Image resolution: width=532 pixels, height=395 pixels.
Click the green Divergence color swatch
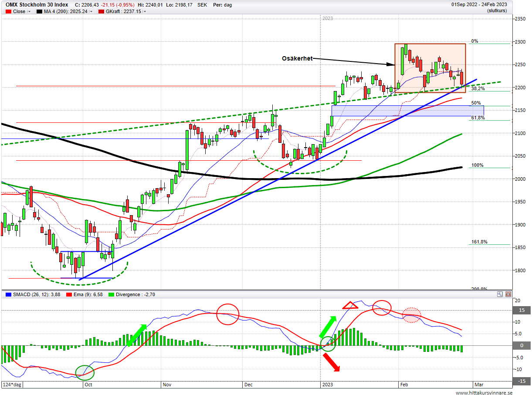[110, 294]
